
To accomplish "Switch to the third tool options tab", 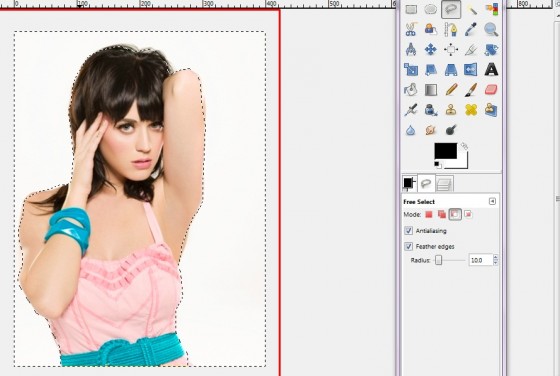I will pos(445,184).
